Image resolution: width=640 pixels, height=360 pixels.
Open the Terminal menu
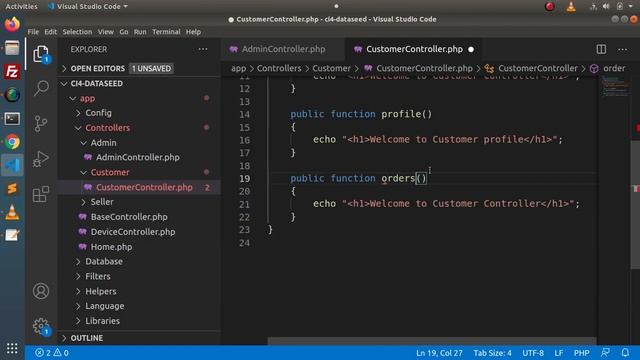[166, 32]
